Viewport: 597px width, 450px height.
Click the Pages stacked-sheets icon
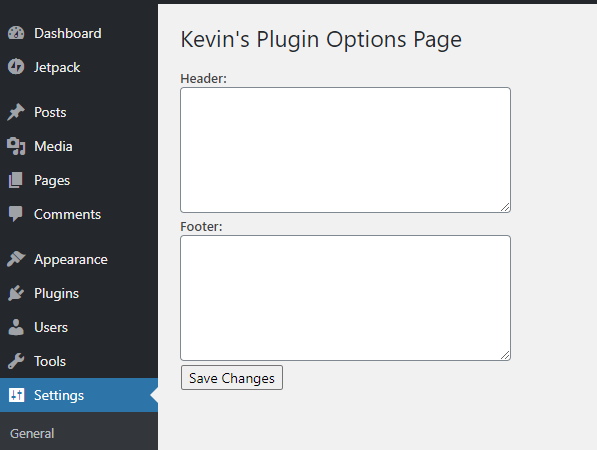point(16,180)
